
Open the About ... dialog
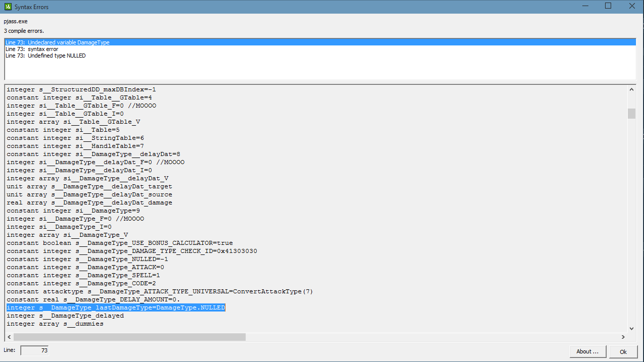point(587,351)
